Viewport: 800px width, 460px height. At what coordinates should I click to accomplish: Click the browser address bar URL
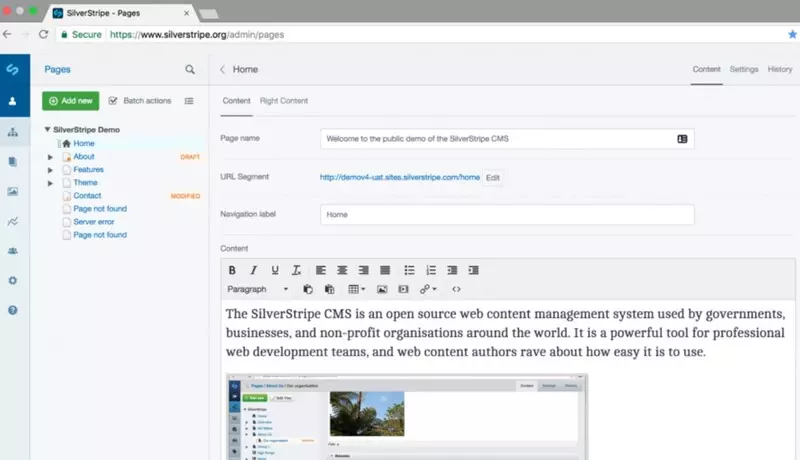coord(197,35)
